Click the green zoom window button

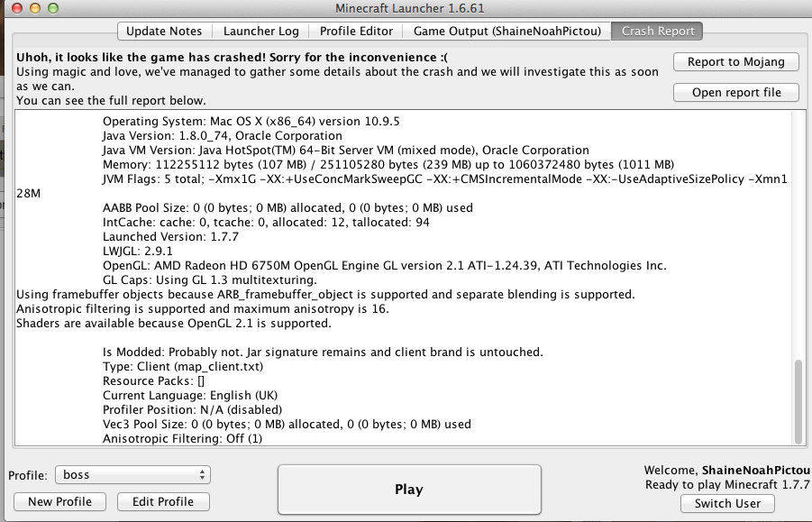tap(53, 8)
